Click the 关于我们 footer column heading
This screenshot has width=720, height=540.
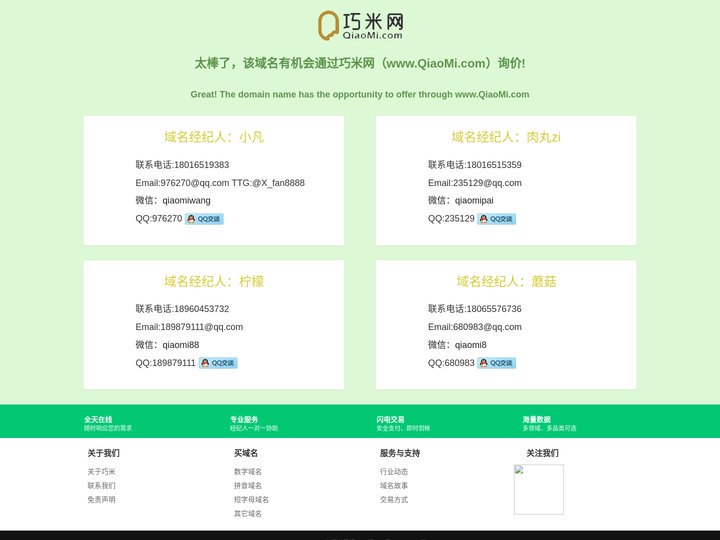(x=104, y=453)
